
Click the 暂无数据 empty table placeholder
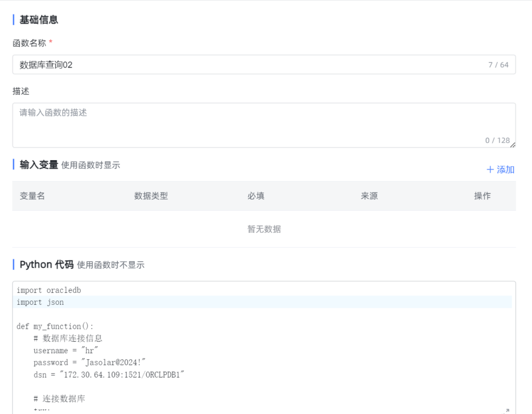[264, 229]
